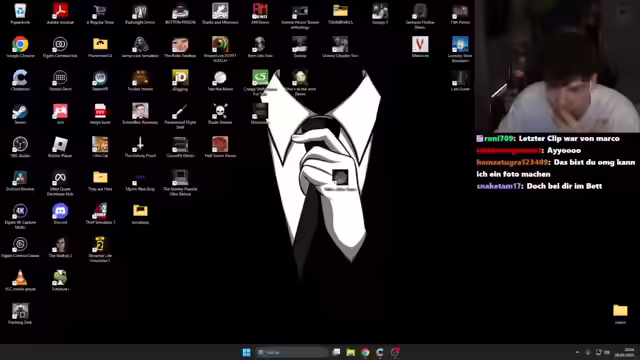640x360 pixels.
Task: Open the Schedule I game shortcut
Action: [60, 280]
